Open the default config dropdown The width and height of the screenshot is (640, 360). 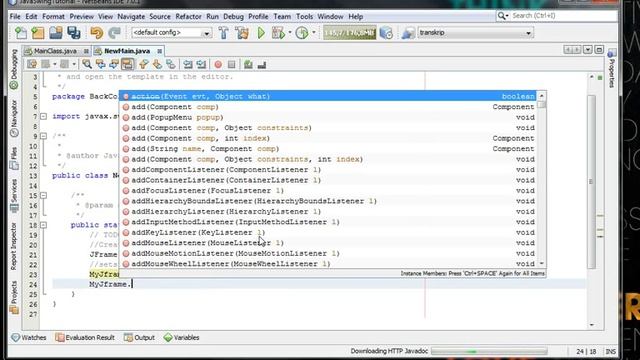click(171, 32)
